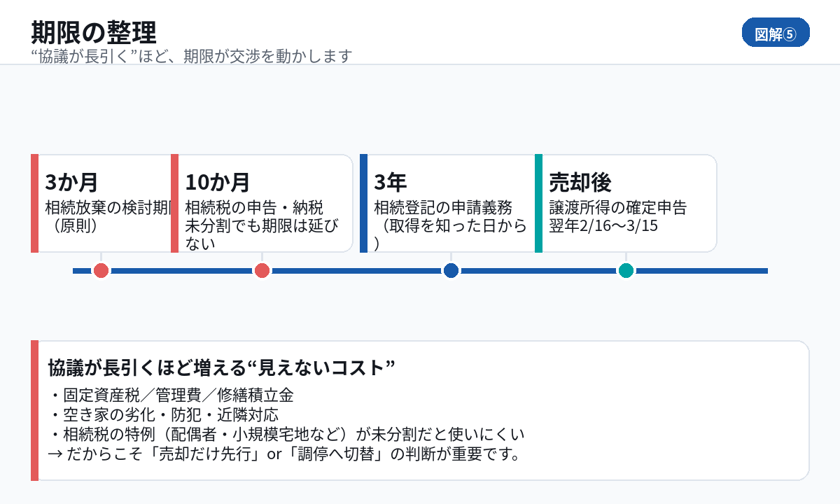The image size is (840, 504).
Task: Click the blue 3年 timeline dot
Action: coord(451,271)
